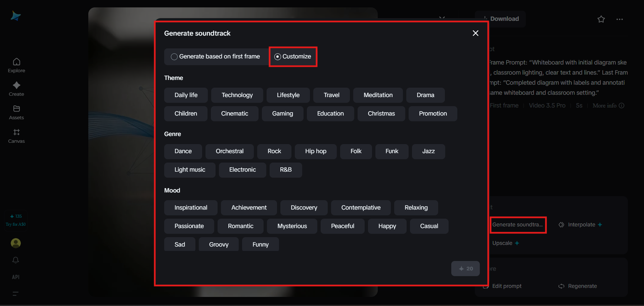Open the three-dot more options menu
The image size is (644, 306).
(619, 19)
